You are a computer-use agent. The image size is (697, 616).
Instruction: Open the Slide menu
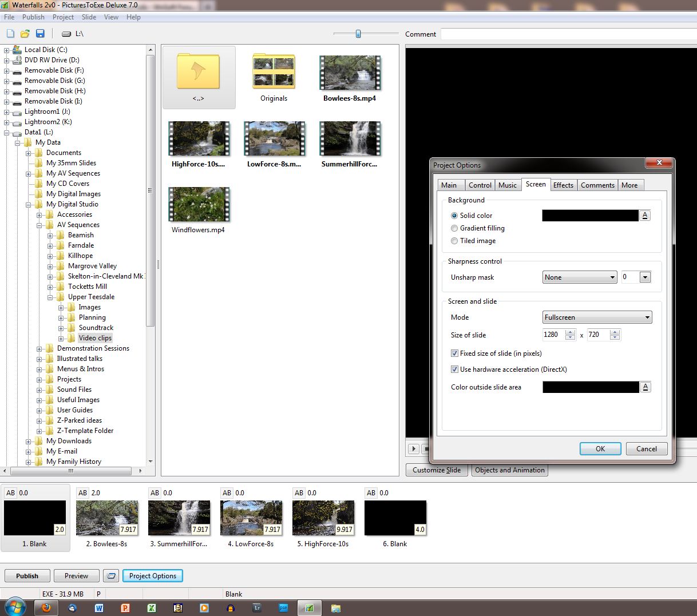(89, 17)
